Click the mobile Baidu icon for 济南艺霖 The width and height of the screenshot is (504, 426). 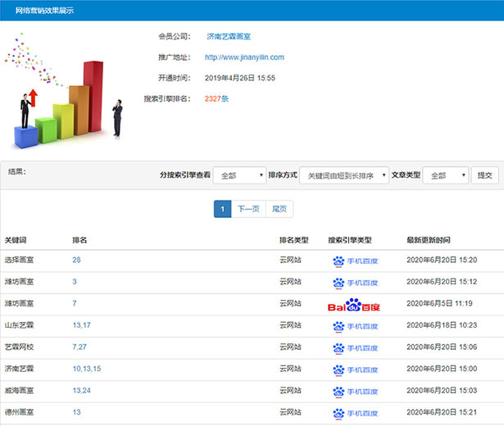(x=355, y=369)
